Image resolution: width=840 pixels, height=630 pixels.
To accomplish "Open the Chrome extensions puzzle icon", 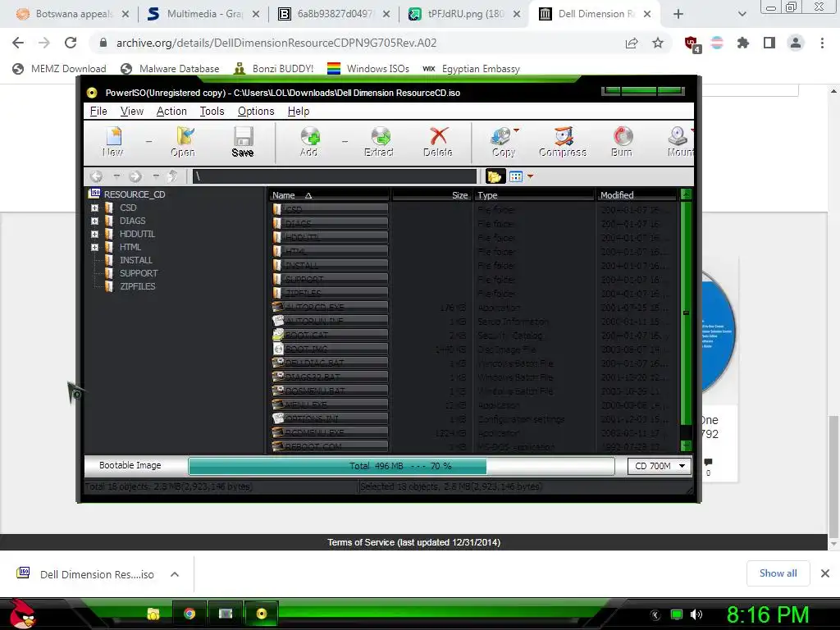I will point(742,43).
